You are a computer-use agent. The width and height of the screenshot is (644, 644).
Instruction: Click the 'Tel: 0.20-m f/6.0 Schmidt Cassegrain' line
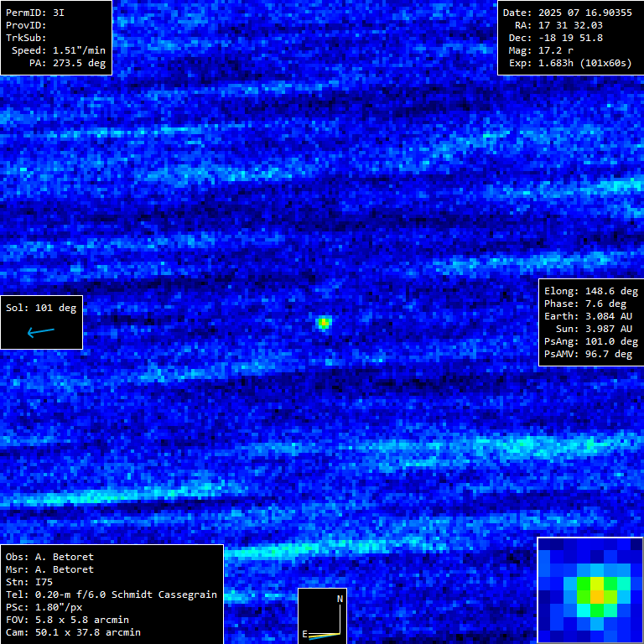pos(112,595)
